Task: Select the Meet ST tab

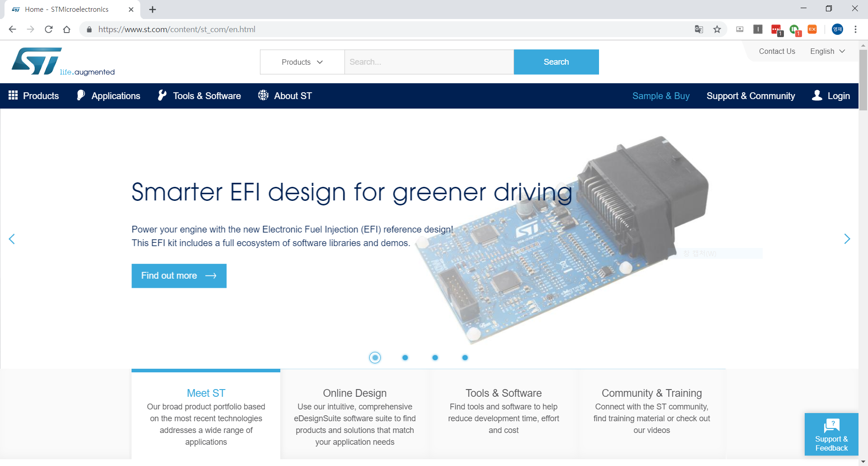Action: (206, 414)
